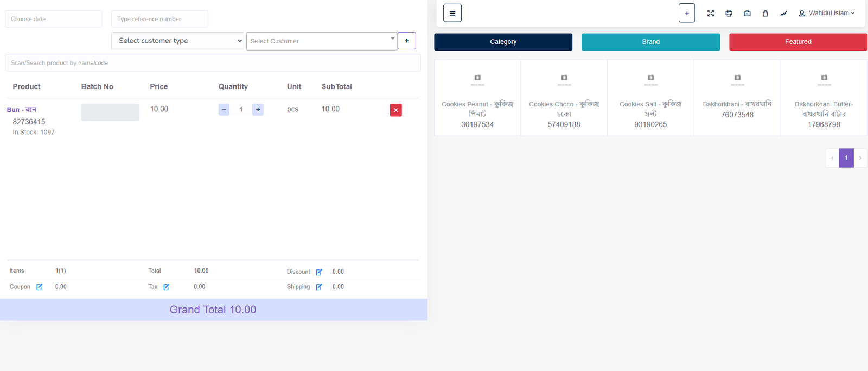Edit the Shipping value icon
The image size is (868, 371).
pyautogui.click(x=319, y=287)
